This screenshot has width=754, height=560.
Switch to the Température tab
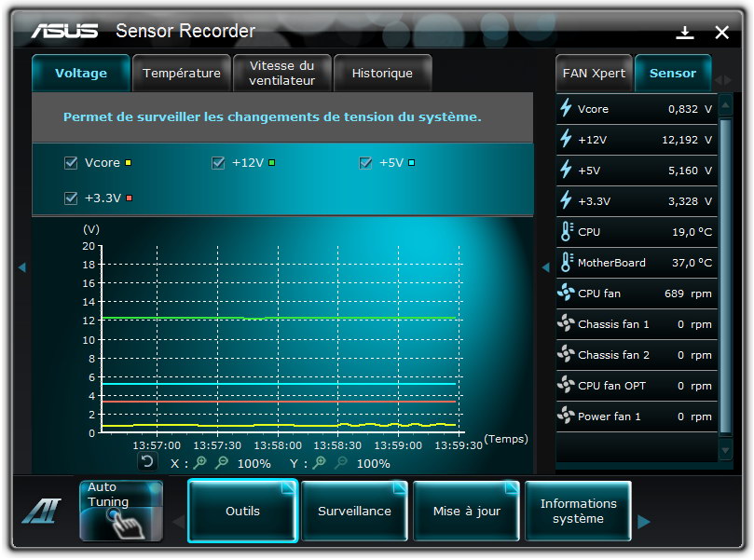click(182, 73)
